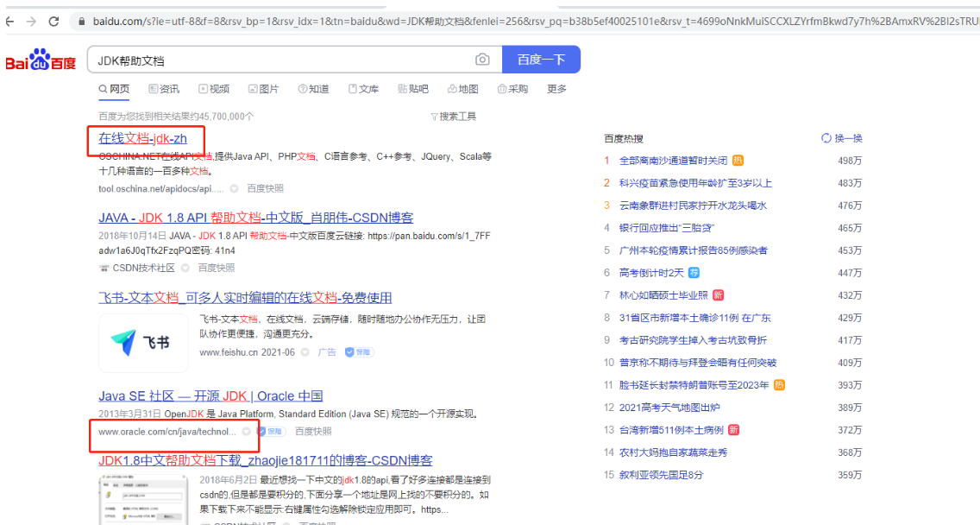Open hot search 31省区市新增本土确诊11例
This screenshot has width=980, height=525.
coord(695,318)
